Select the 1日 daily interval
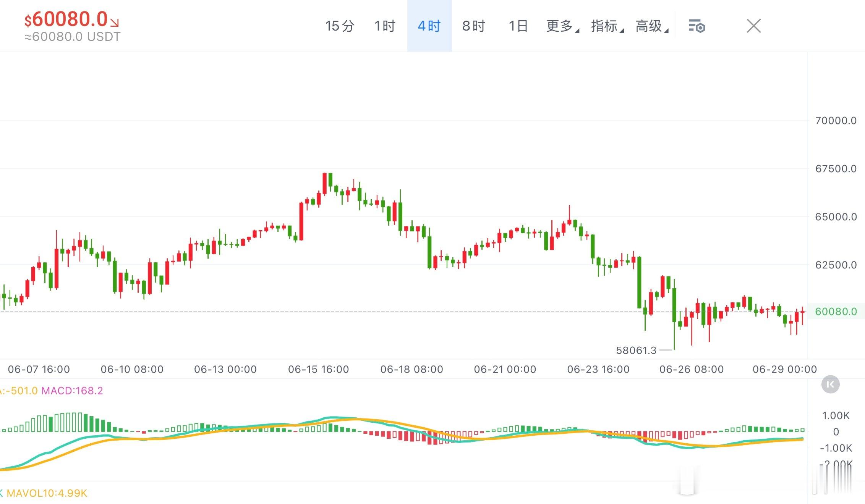Viewport: 865px width, 504px height. pyautogui.click(x=518, y=26)
